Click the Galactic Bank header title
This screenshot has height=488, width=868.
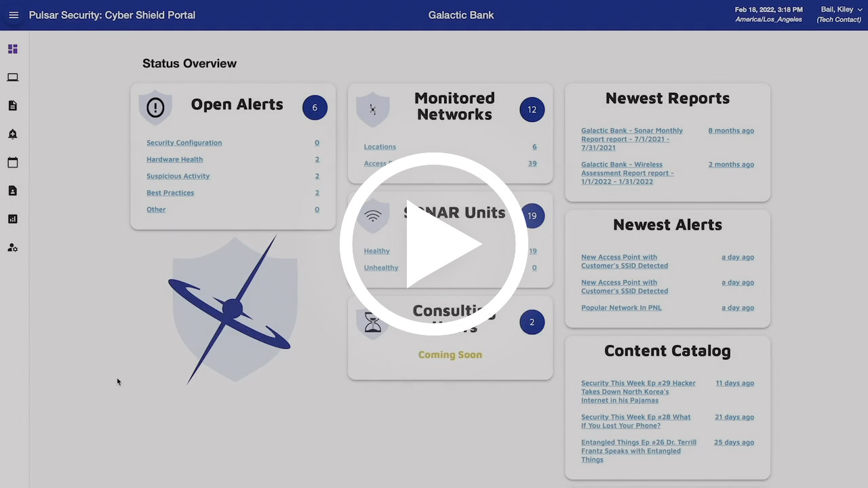pos(461,15)
